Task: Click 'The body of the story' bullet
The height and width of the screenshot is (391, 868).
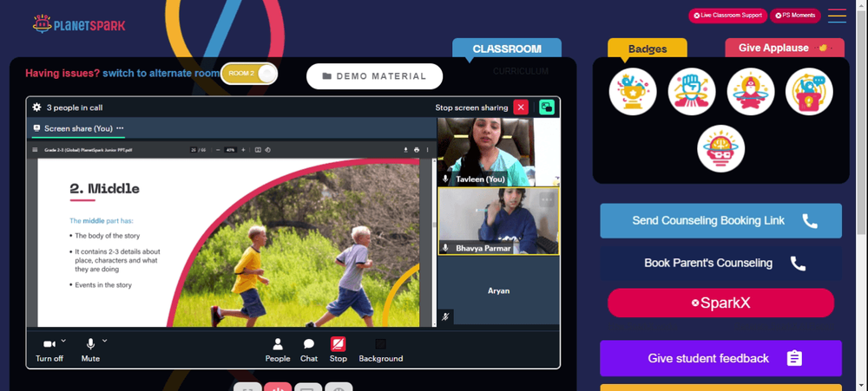Action: [x=108, y=236]
